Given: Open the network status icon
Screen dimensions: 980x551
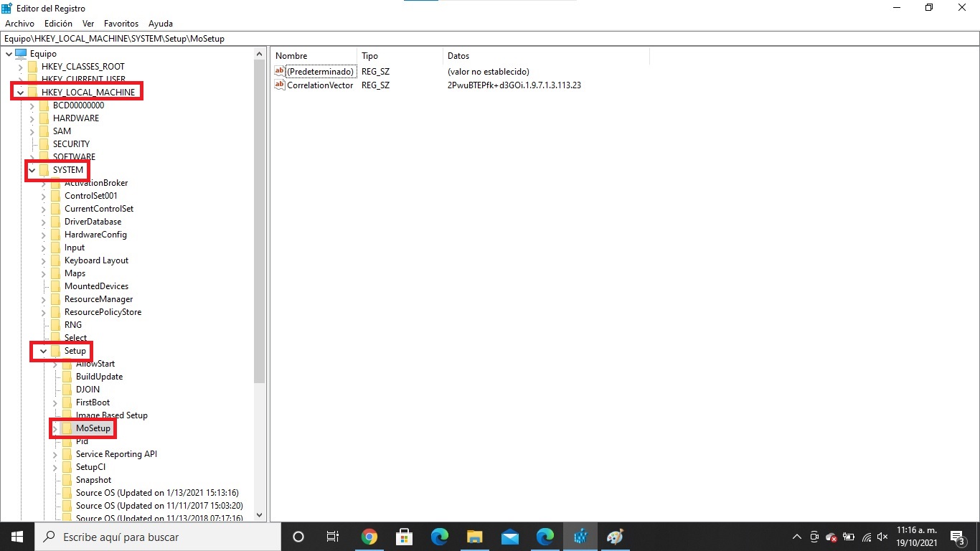Looking at the screenshot, I should tap(864, 536).
